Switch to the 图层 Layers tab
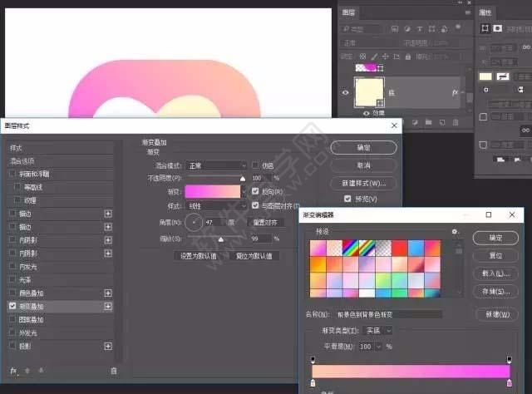 [x=348, y=13]
